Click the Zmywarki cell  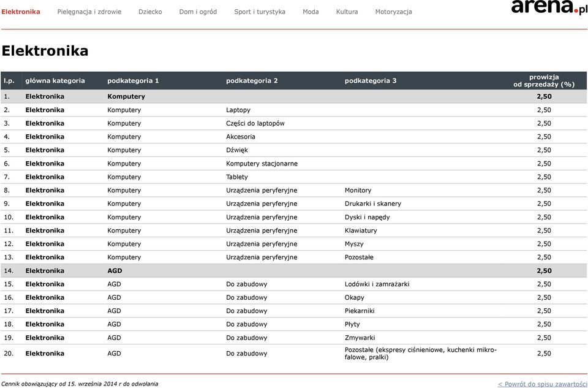[360, 338]
